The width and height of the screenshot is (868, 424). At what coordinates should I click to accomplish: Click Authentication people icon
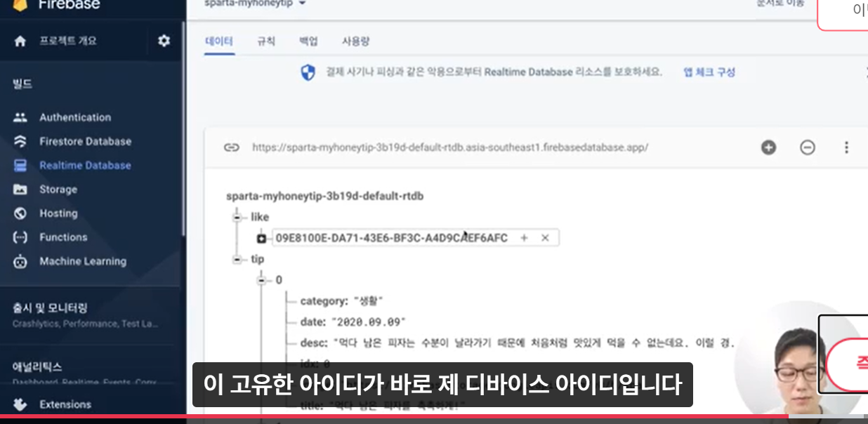[20, 117]
